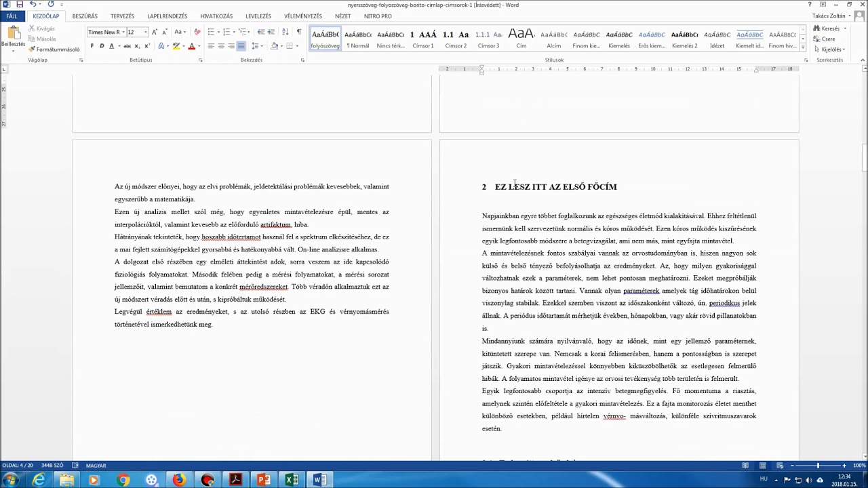The width and height of the screenshot is (868, 488).
Task: Open word count via 3448 SZÓ
Action: pos(52,466)
